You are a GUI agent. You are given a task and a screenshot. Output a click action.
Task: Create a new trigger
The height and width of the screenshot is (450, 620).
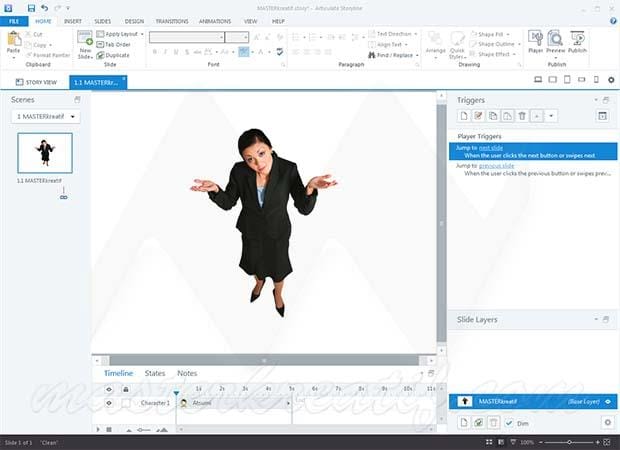464,116
